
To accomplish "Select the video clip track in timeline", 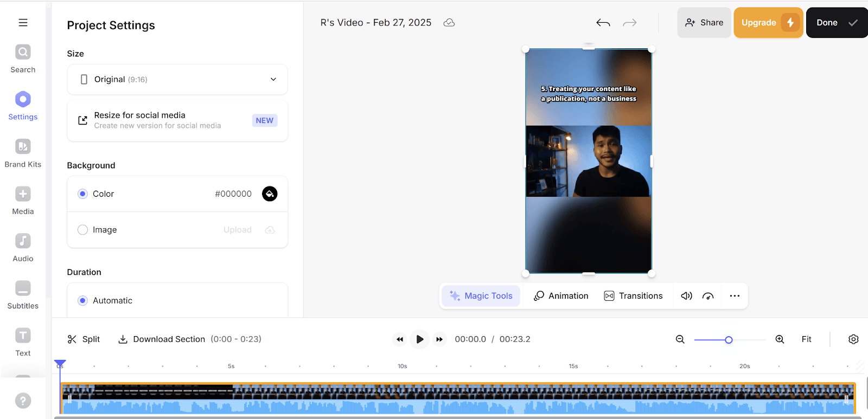I will point(458,398).
